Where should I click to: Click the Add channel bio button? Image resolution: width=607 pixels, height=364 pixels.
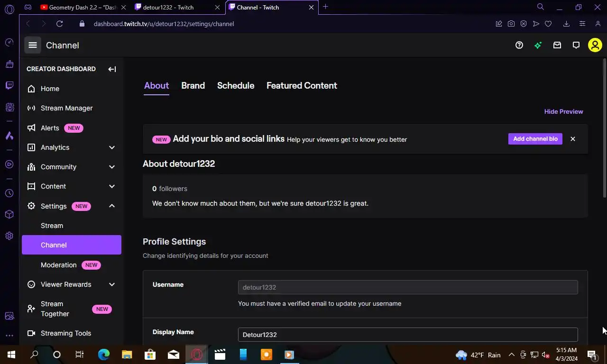(535, 139)
